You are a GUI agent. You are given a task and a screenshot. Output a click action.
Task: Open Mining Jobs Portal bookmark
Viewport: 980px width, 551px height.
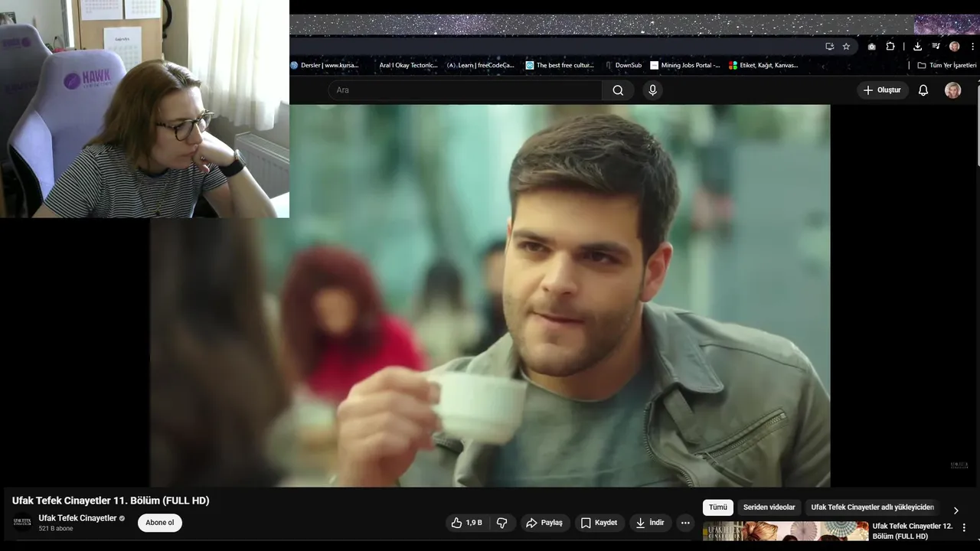(x=685, y=66)
